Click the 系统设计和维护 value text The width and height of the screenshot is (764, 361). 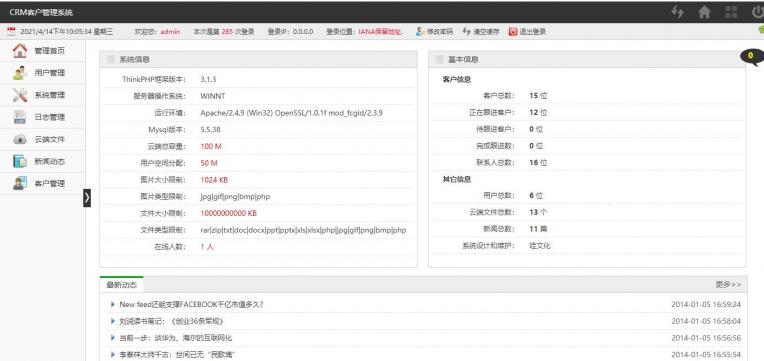click(540, 246)
